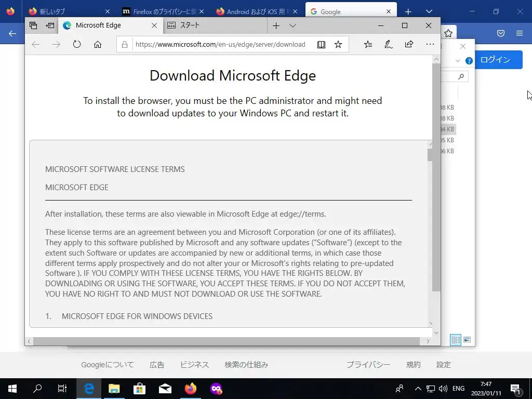
Task: List all Firefox tabs dropdown
Action: (429, 11)
